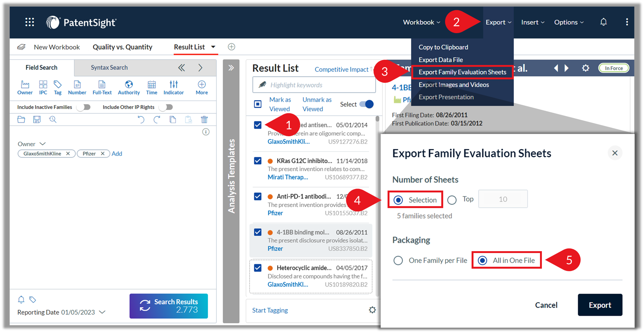Undo the last search change
The height and width of the screenshot is (333, 644).
click(141, 120)
